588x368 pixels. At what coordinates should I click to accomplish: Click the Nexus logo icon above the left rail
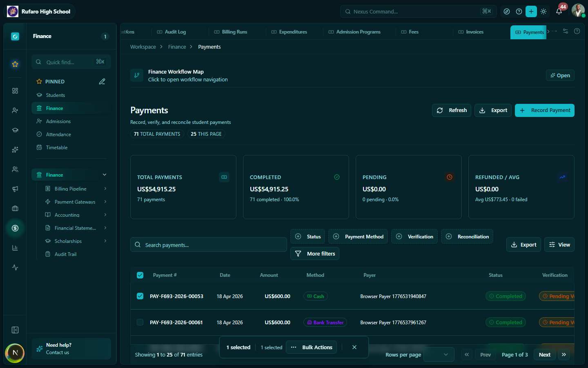(15, 36)
